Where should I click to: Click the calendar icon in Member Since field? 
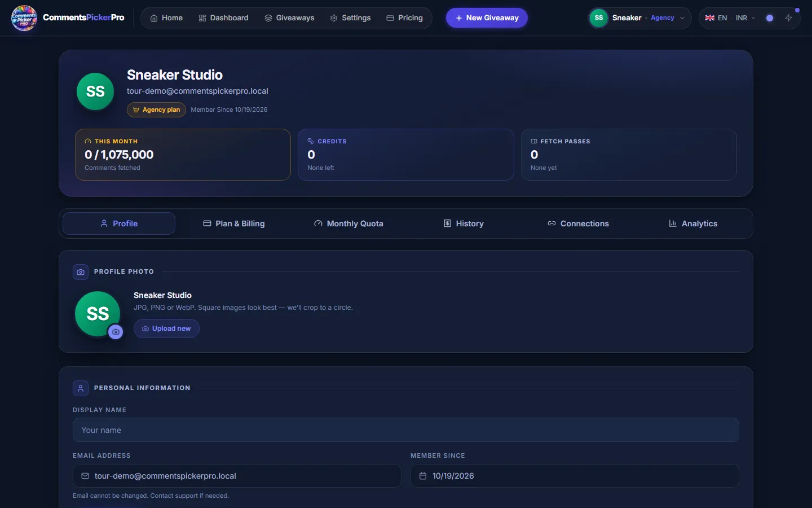tap(423, 476)
